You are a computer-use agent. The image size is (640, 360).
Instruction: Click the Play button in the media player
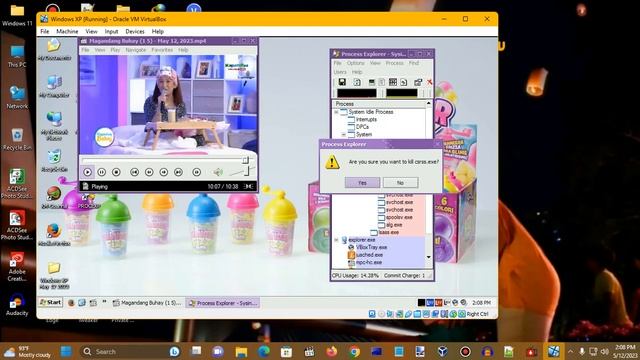87,172
